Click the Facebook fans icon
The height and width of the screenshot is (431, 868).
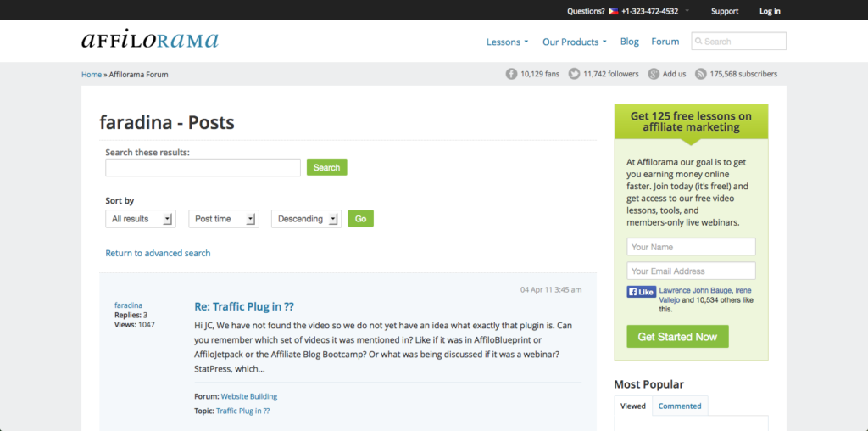pos(511,74)
